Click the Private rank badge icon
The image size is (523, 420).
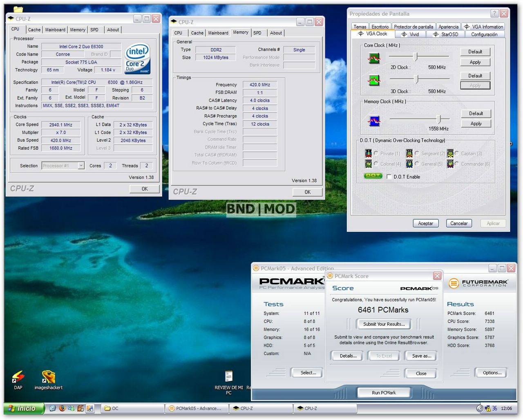tap(368, 153)
